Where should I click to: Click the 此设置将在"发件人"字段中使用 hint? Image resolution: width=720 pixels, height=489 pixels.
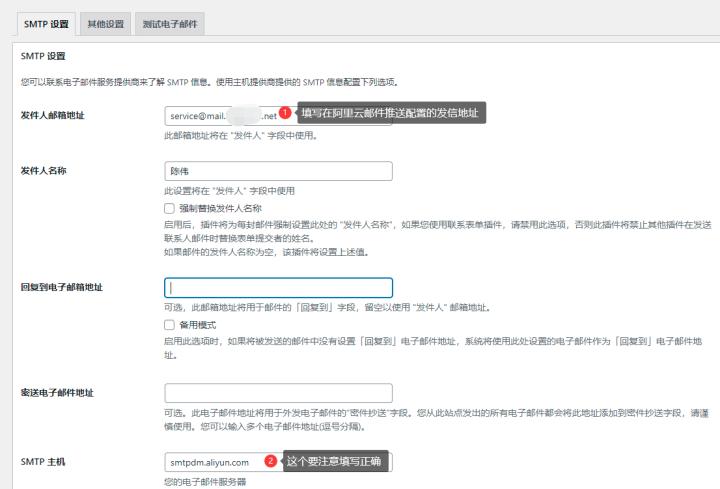pyautogui.click(x=230, y=191)
